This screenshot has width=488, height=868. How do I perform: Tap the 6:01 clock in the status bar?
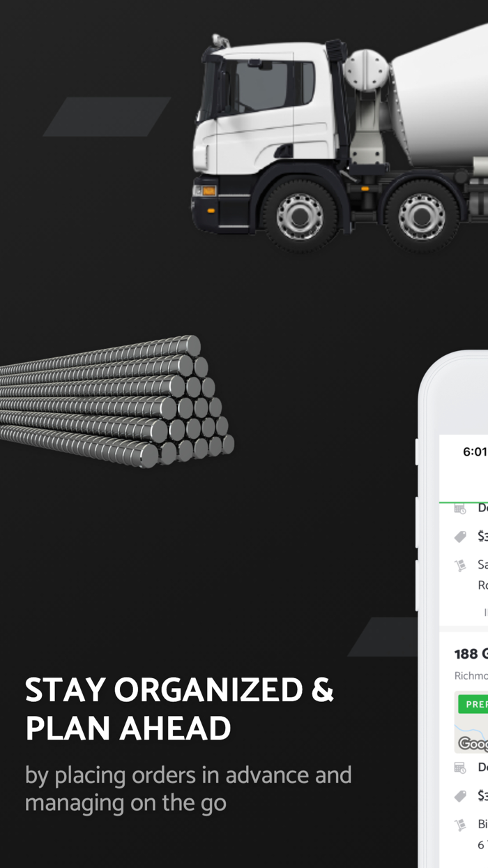click(475, 451)
